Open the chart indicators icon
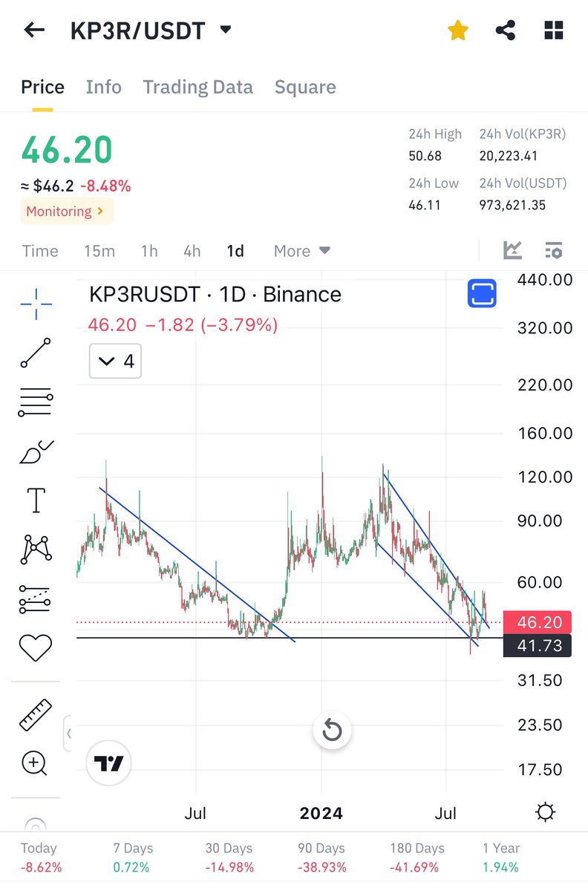Viewport: 588px width, 891px height. 512,250
